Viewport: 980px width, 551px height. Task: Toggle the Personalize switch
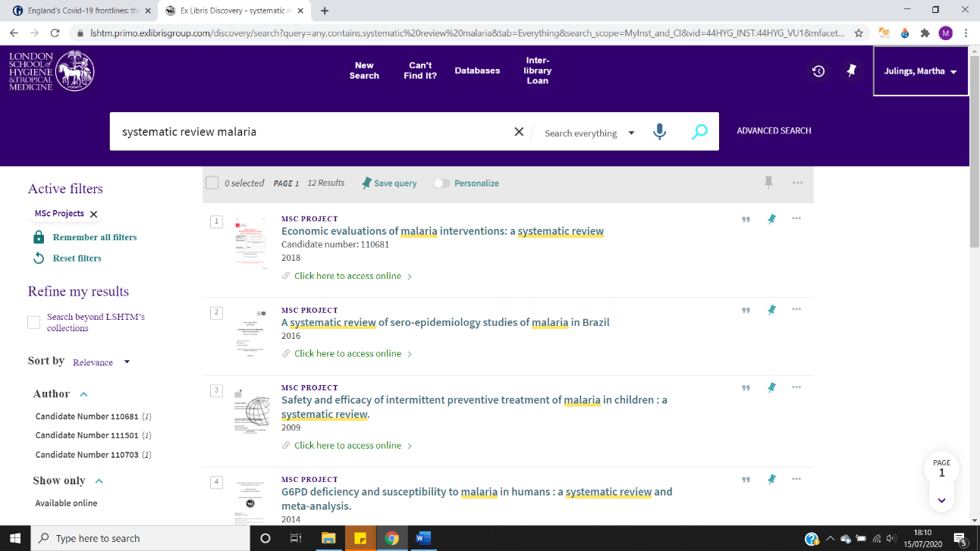coord(442,183)
